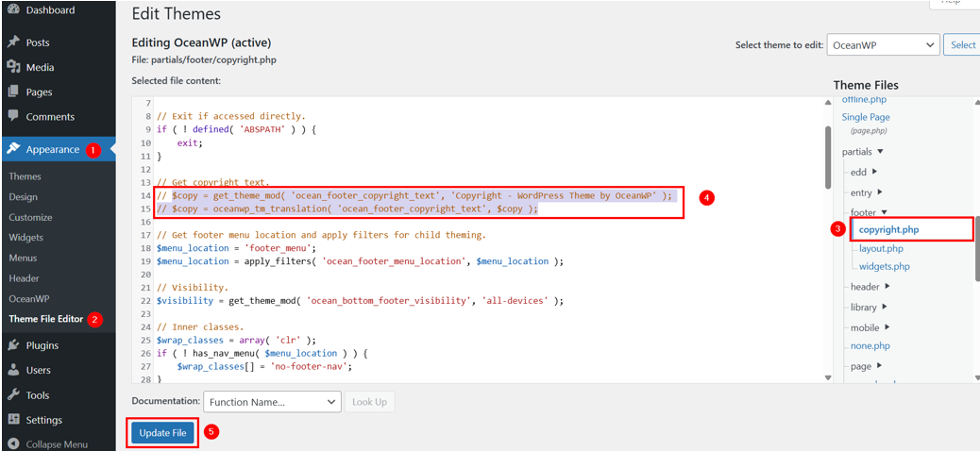Image resolution: width=980 pixels, height=451 pixels.
Task: Open the Theme File Editor submenu
Action: pyautogui.click(x=45, y=319)
